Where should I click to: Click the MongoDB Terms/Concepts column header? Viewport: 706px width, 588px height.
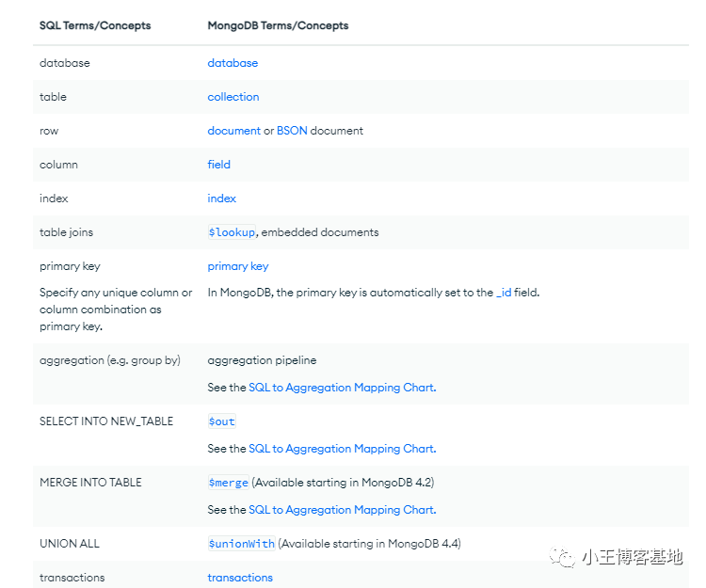(x=278, y=25)
